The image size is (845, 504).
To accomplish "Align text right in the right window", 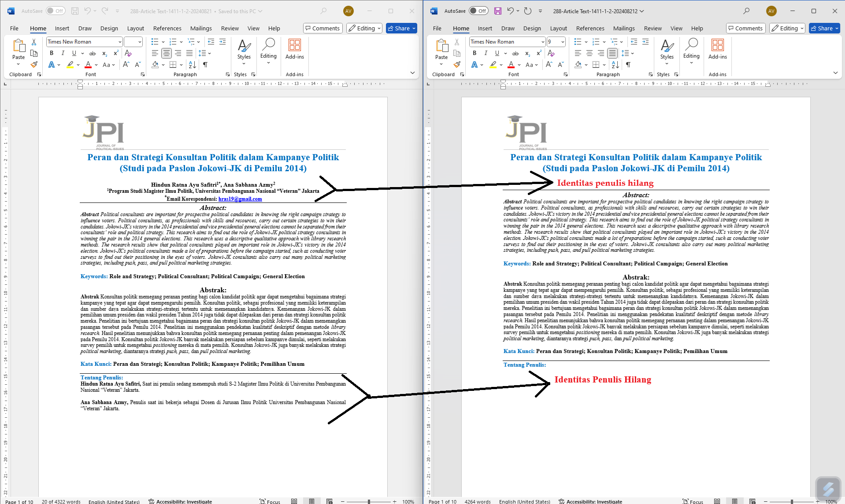I will point(601,53).
